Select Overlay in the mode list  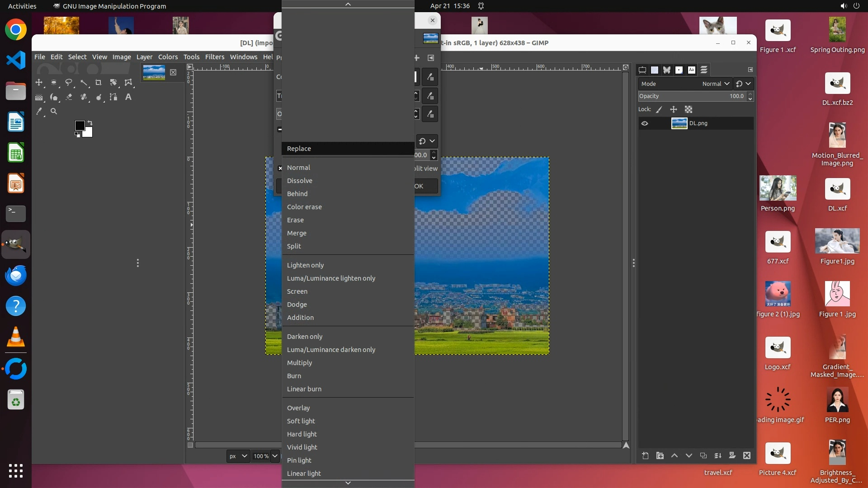[298, 408]
